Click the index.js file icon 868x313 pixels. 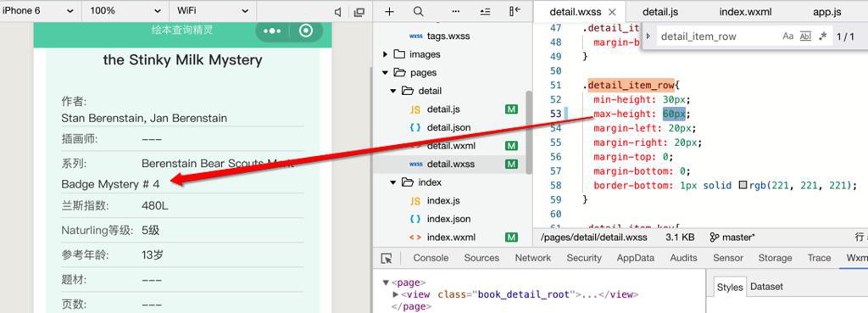point(415,200)
